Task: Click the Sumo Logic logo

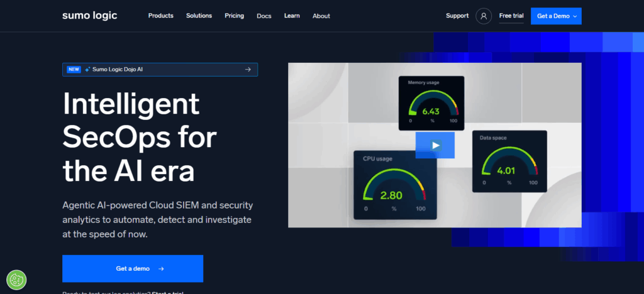Action: coord(89,16)
